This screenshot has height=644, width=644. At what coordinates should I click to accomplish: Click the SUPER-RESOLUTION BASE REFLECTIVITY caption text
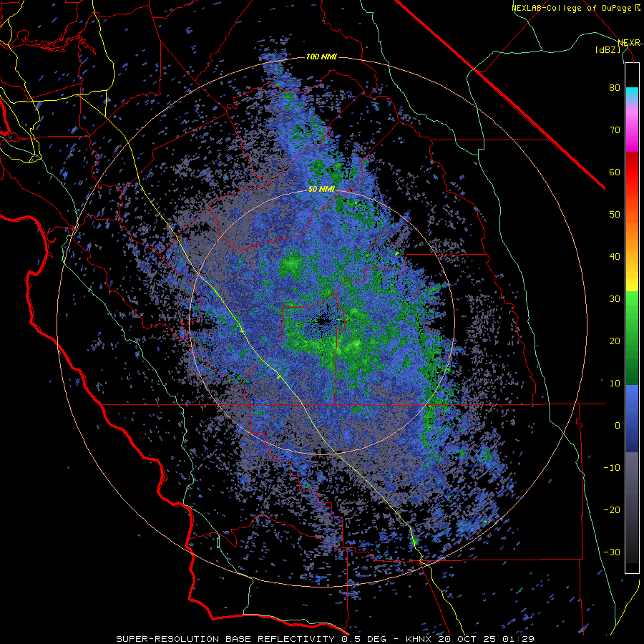tap(225, 639)
